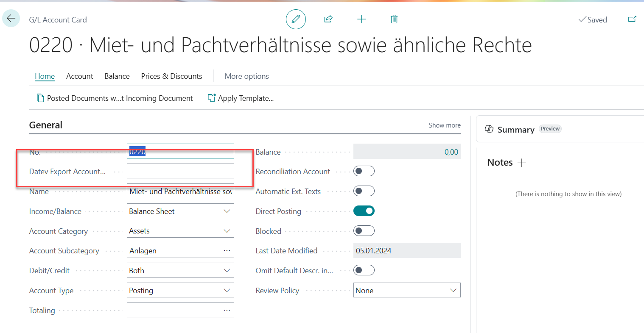Click Show more in General section

pos(444,125)
